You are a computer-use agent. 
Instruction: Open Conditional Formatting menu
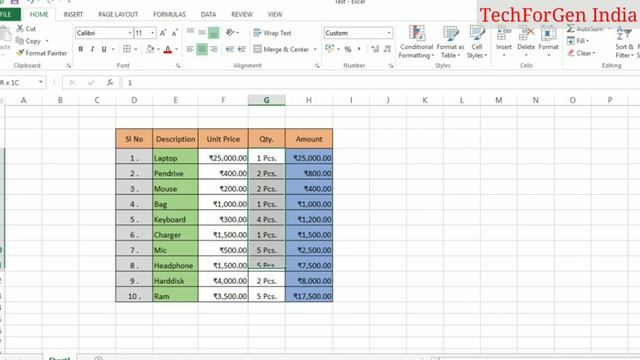click(416, 42)
